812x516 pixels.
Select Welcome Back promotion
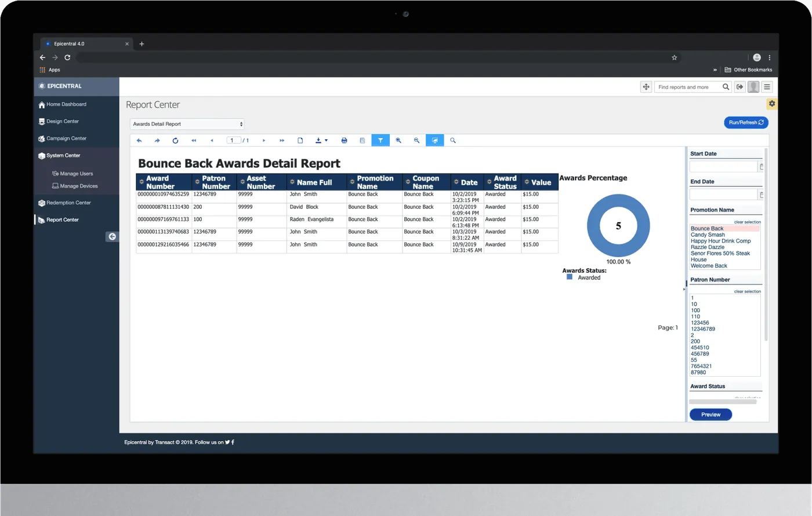pos(709,266)
